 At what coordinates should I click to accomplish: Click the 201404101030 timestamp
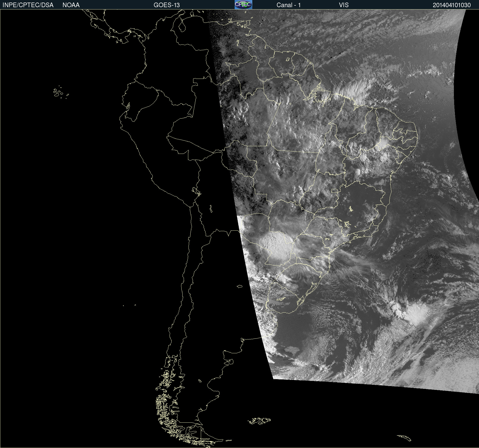pyautogui.click(x=452, y=5)
